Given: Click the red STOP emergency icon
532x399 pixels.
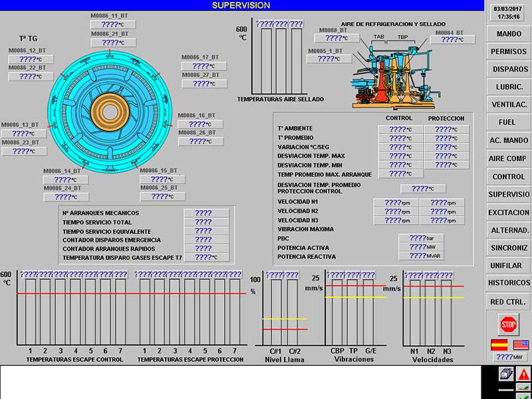Looking at the screenshot, I should tap(508, 325).
